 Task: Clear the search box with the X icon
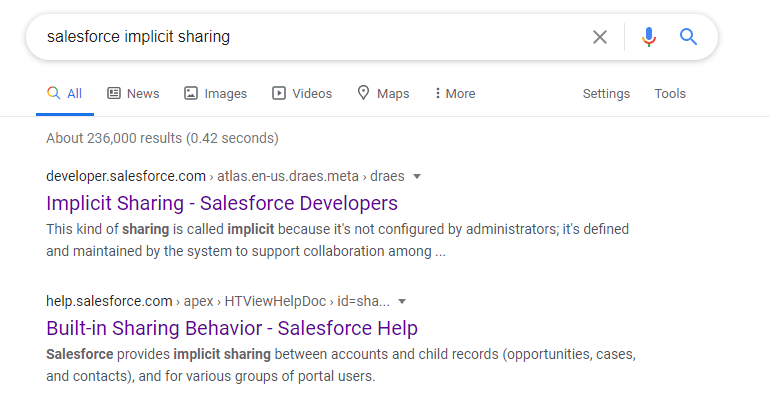(x=600, y=37)
